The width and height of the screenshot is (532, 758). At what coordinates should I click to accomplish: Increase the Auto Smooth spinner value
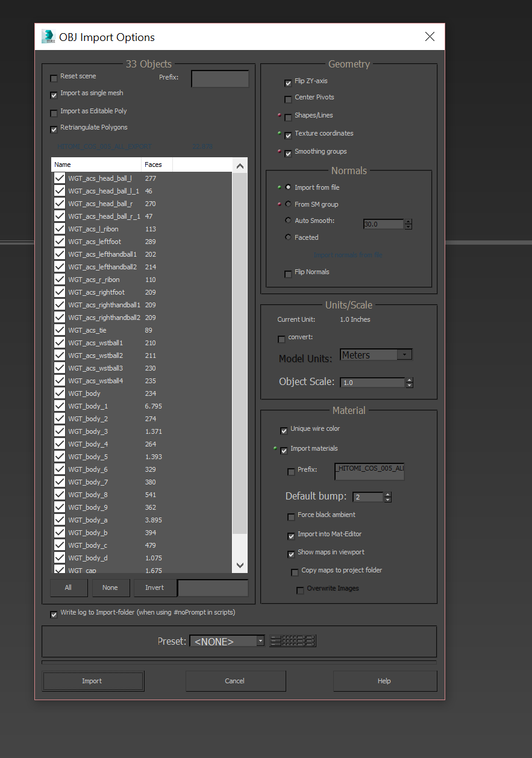point(408,222)
